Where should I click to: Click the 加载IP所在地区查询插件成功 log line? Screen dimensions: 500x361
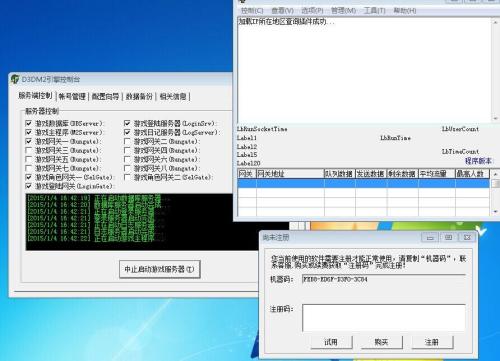click(286, 22)
